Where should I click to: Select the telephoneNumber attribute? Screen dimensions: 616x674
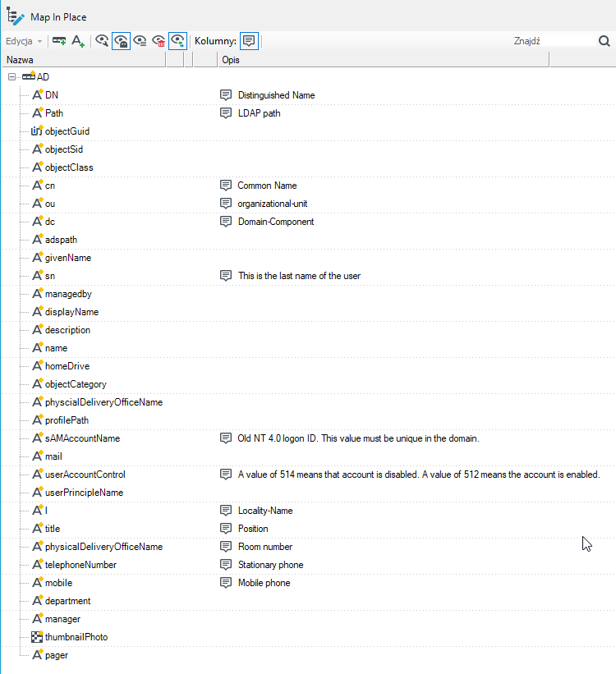(x=80, y=564)
